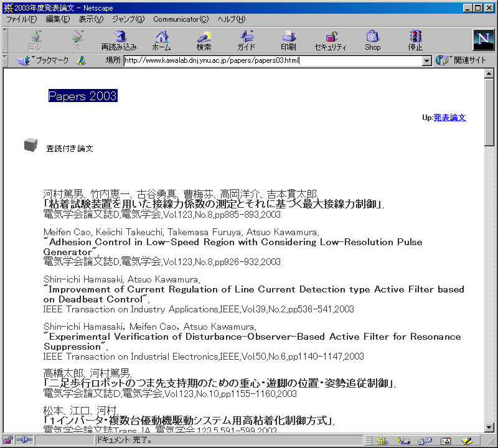Click the Experimental Verification paper title

tap(252, 342)
